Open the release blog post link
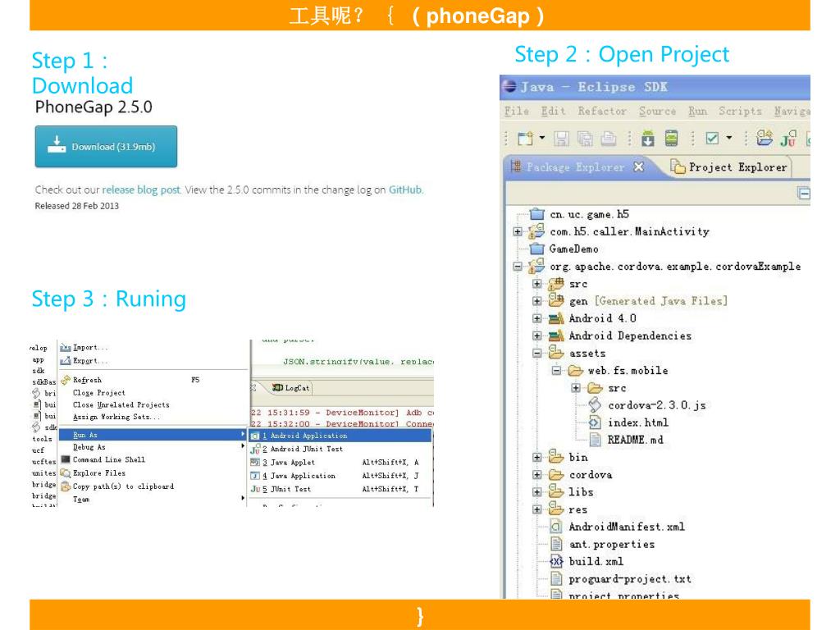Screen dimensions: 840x630 coord(141,189)
